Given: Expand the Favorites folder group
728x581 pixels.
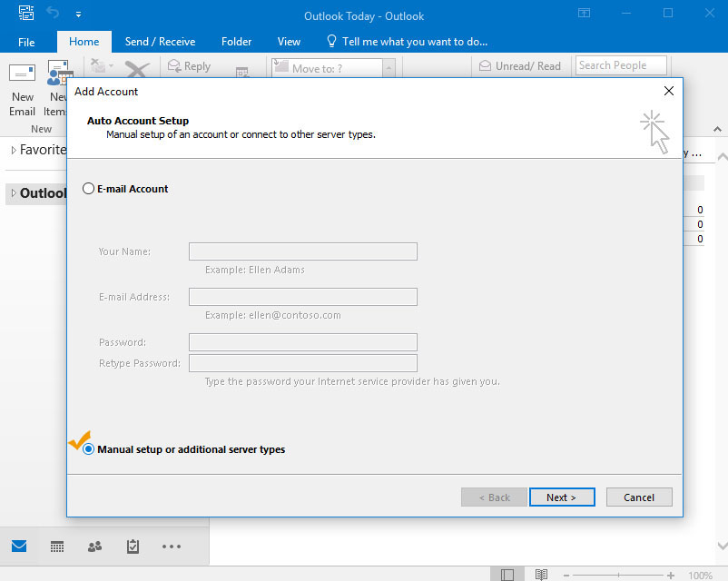Looking at the screenshot, I should 14,150.
